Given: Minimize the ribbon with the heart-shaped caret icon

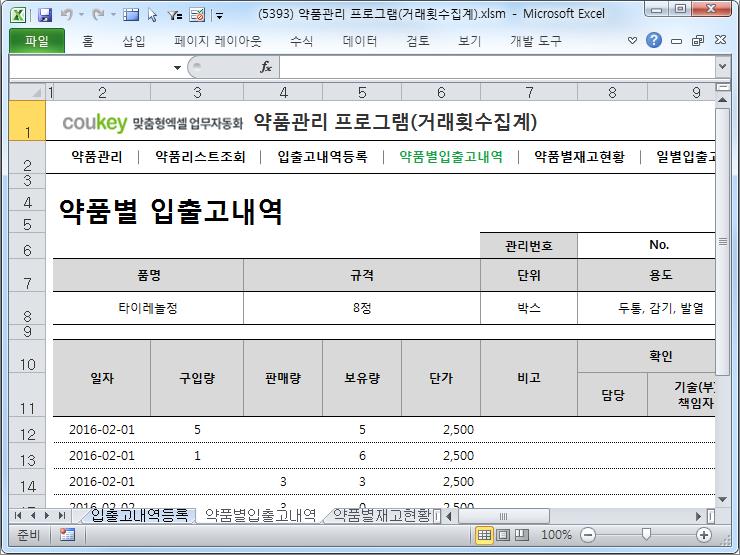Looking at the screenshot, I should 632,41.
